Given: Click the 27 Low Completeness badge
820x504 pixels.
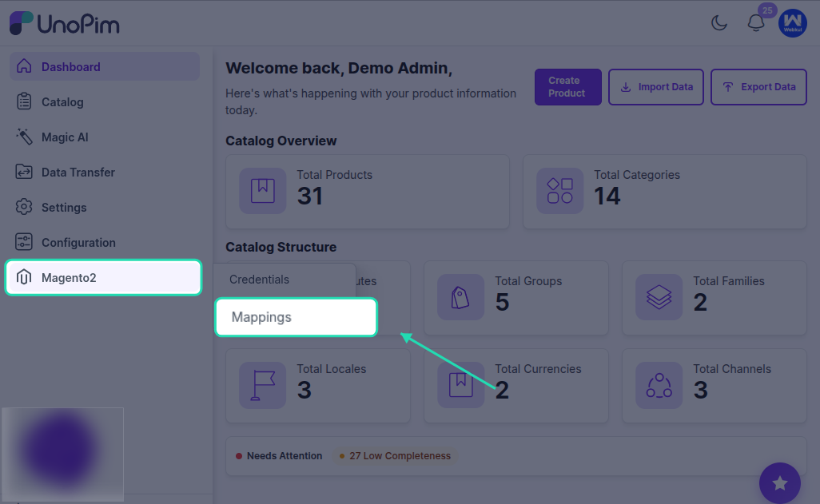Looking at the screenshot, I should pos(394,456).
